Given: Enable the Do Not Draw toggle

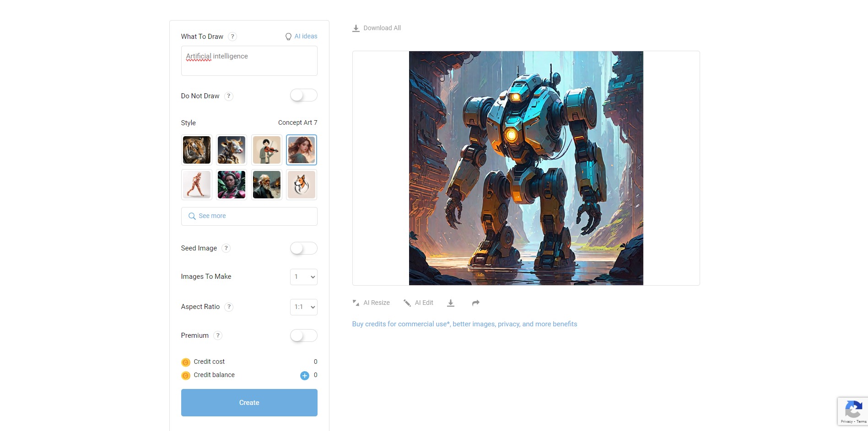Looking at the screenshot, I should tap(304, 96).
